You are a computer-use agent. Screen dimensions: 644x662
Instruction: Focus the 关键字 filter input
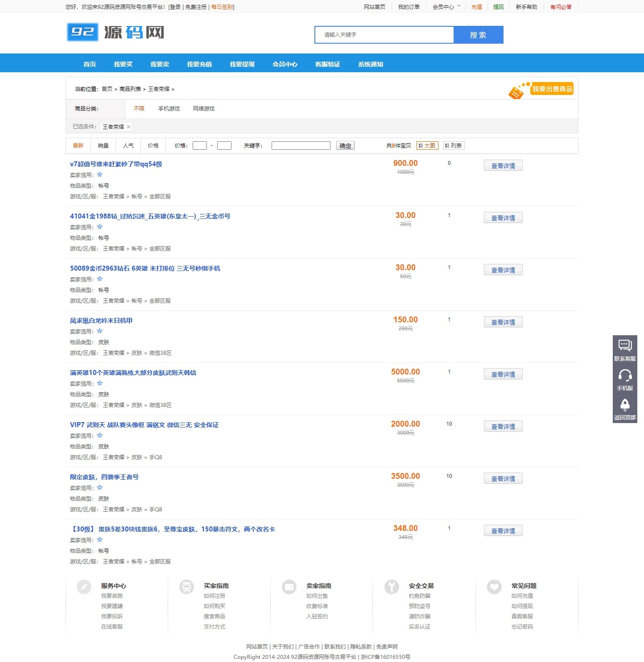301,146
